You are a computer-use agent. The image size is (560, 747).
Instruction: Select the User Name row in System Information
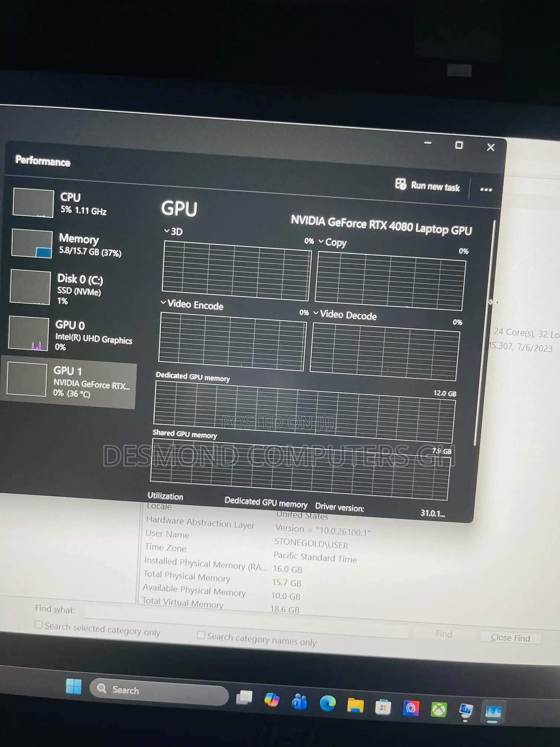coord(247,539)
